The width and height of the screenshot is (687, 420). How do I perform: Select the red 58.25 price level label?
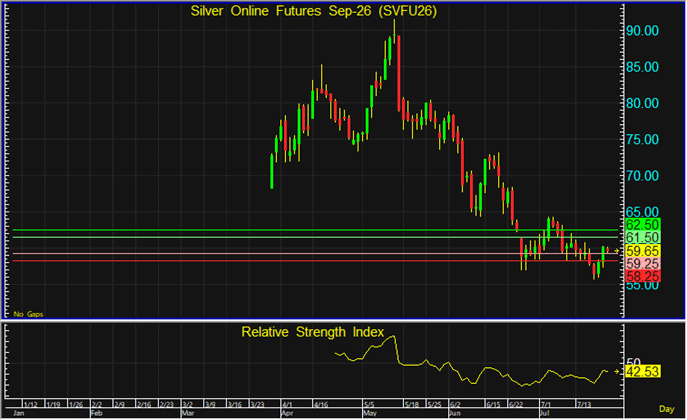[x=642, y=276]
